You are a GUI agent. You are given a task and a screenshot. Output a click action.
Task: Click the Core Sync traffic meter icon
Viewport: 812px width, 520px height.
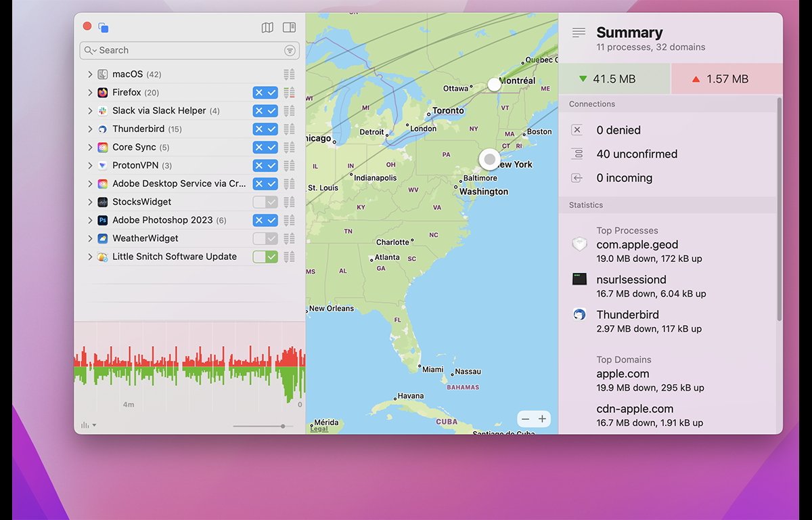coord(289,148)
